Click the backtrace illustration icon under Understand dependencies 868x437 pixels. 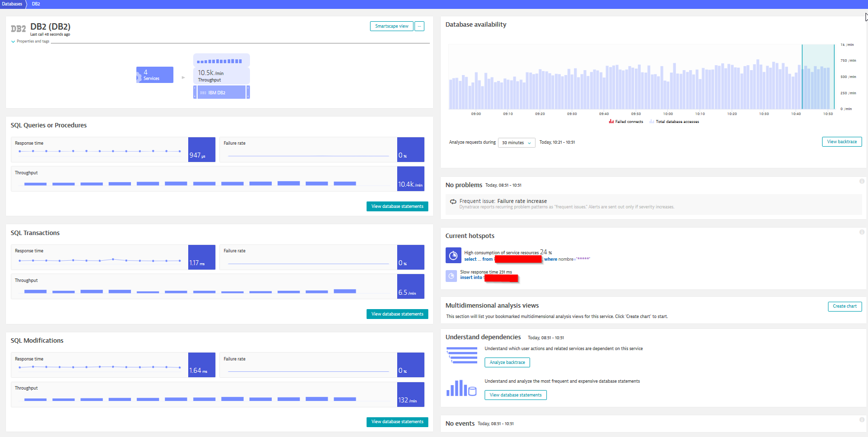pyautogui.click(x=462, y=356)
